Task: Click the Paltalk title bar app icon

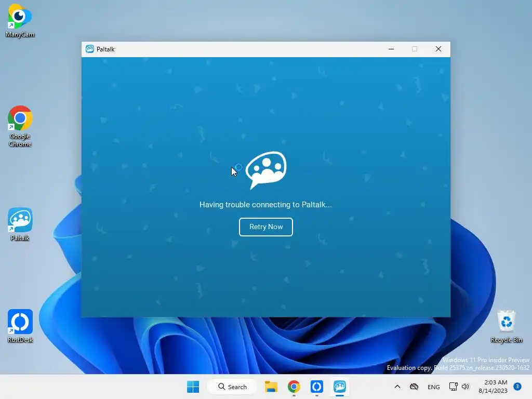Action: (x=89, y=49)
